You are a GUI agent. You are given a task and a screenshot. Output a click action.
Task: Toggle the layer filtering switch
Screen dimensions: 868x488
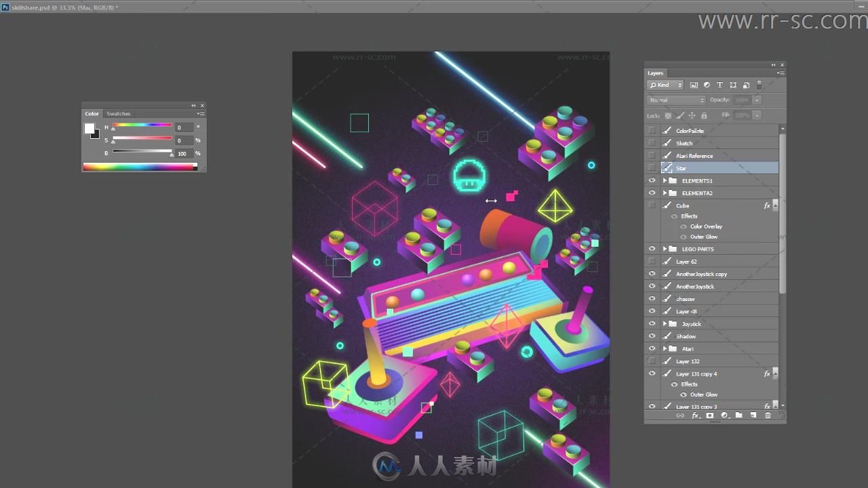click(759, 85)
